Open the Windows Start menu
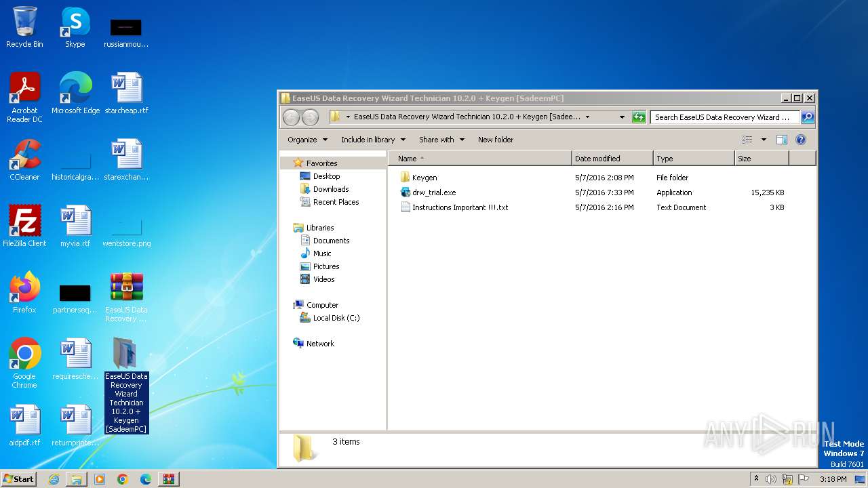Viewport: 868px width, 488px height. click(19, 479)
